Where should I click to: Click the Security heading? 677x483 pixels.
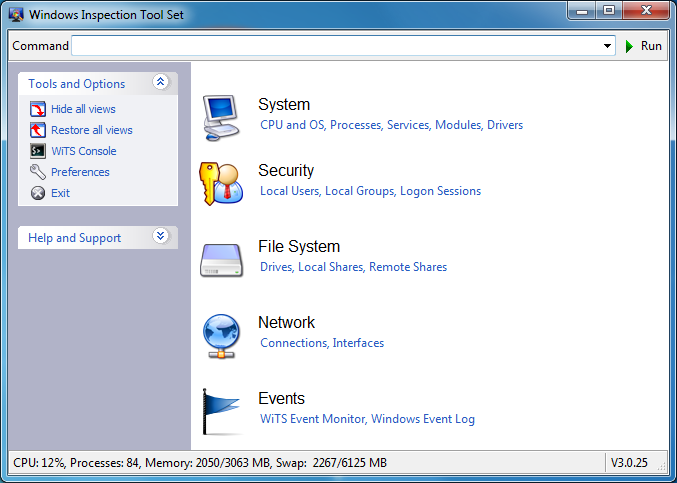(x=286, y=170)
